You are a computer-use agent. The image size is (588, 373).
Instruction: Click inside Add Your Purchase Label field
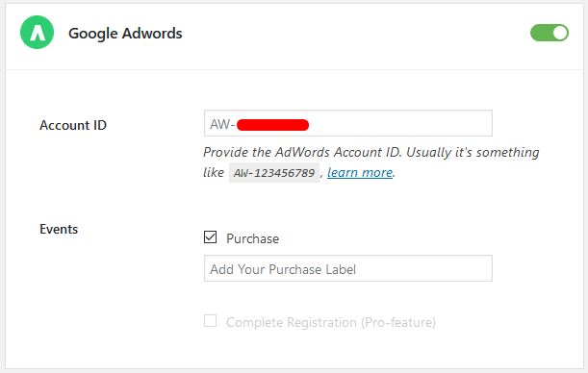(348, 268)
